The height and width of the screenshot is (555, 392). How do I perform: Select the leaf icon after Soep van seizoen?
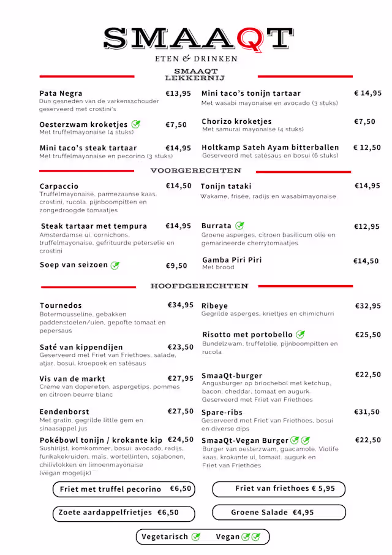115,266
